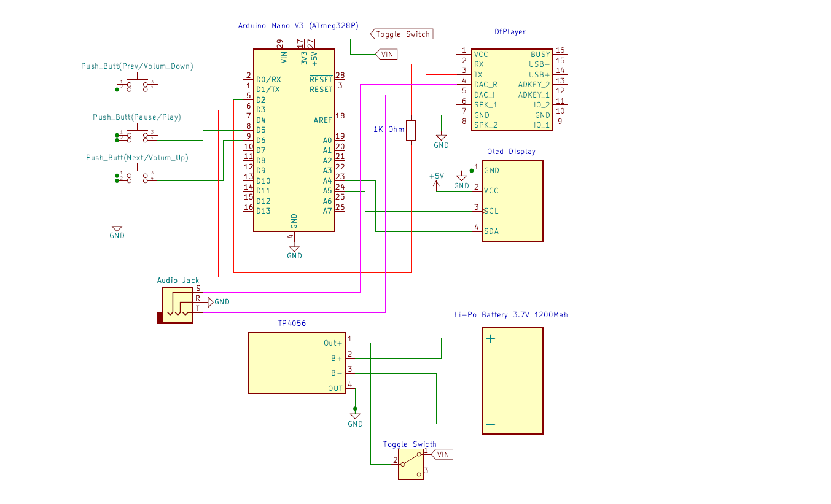Click the Oled Display module body
The width and height of the screenshot is (831, 504).
pos(512,201)
